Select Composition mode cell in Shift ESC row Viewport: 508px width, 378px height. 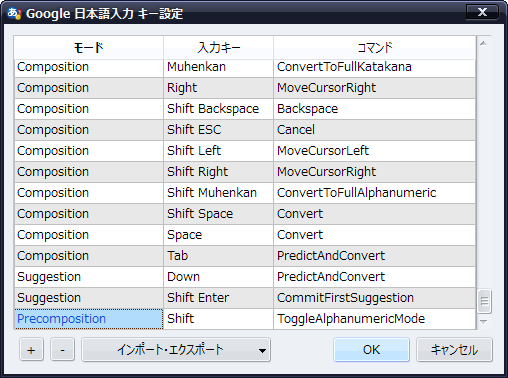(89, 130)
